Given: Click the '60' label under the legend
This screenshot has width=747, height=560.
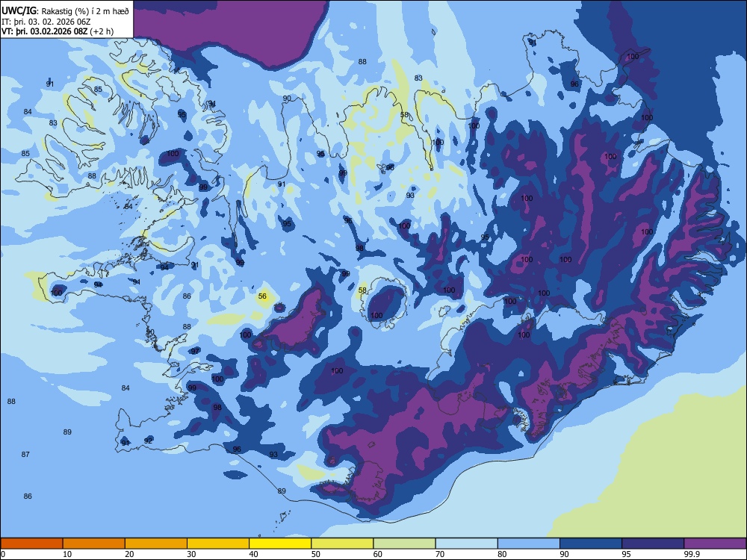Looking at the screenshot, I should [x=378, y=554].
